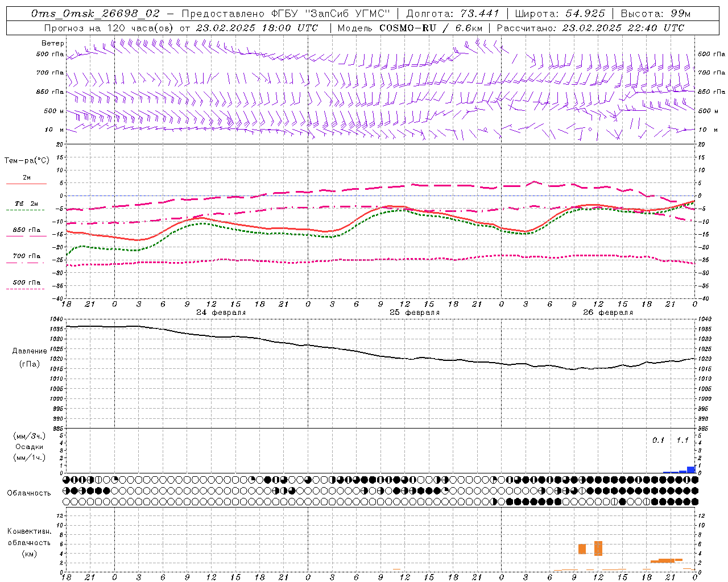Click the 10 м wind level label on left
This screenshot has width=728, height=582.
coord(54,130)
